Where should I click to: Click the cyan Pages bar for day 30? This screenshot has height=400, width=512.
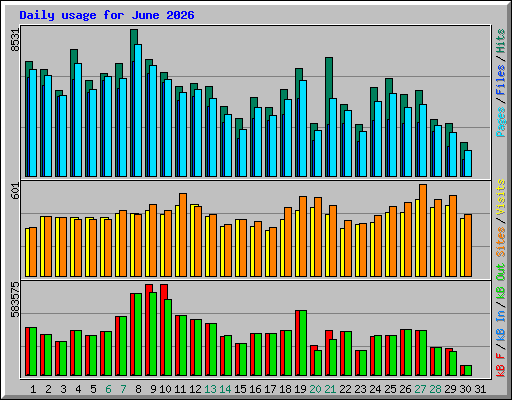(468, 163)
